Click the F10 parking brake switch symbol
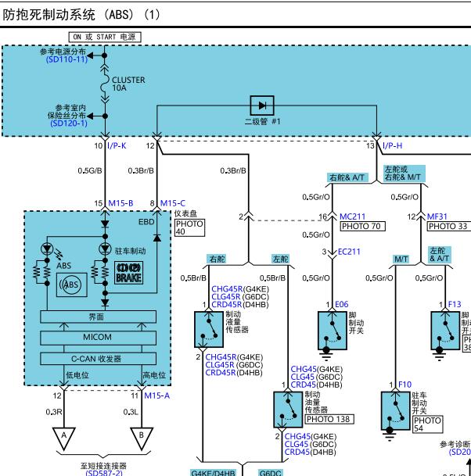Screen dimensions: 471x476 (x=395, y=410)
